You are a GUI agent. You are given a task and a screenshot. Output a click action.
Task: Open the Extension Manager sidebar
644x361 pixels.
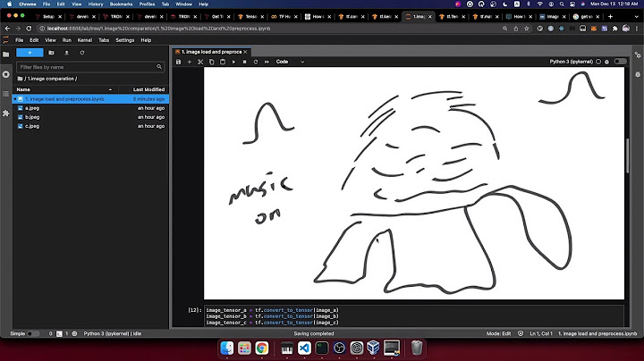5,113
